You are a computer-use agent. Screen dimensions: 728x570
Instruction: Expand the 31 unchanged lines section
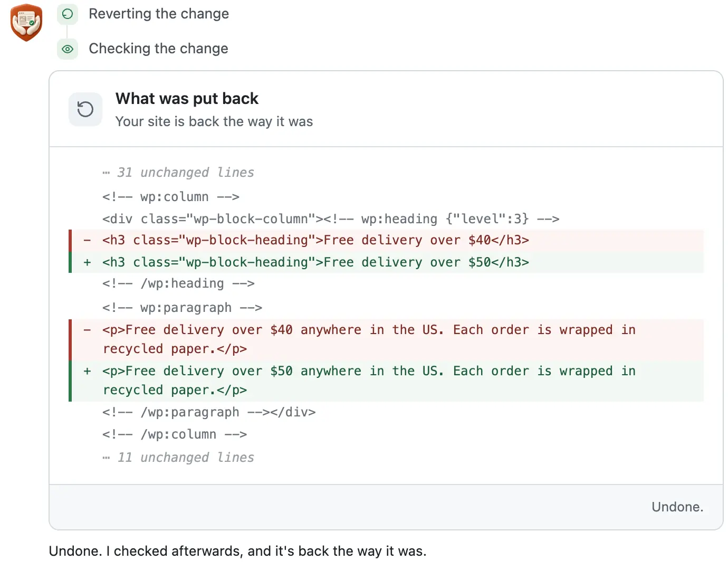click(x=178, y=173)
